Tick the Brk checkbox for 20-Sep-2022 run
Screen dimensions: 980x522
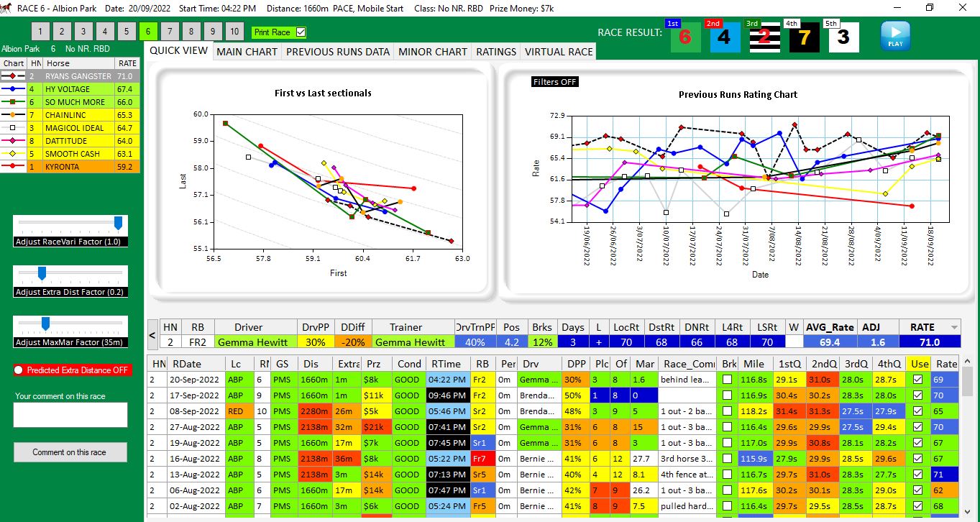[x=728, y=380]
